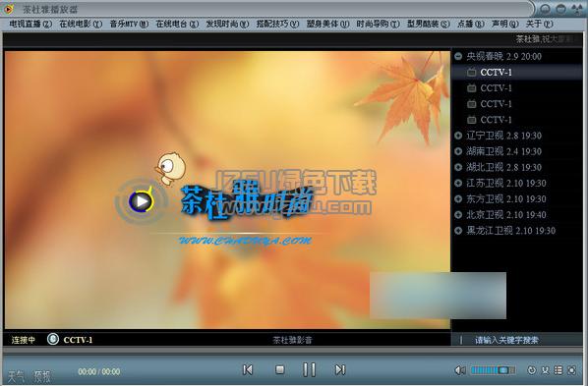Click the round icon beside CCTV-1 status
This screenshot has width=588, height=386.
53,339
